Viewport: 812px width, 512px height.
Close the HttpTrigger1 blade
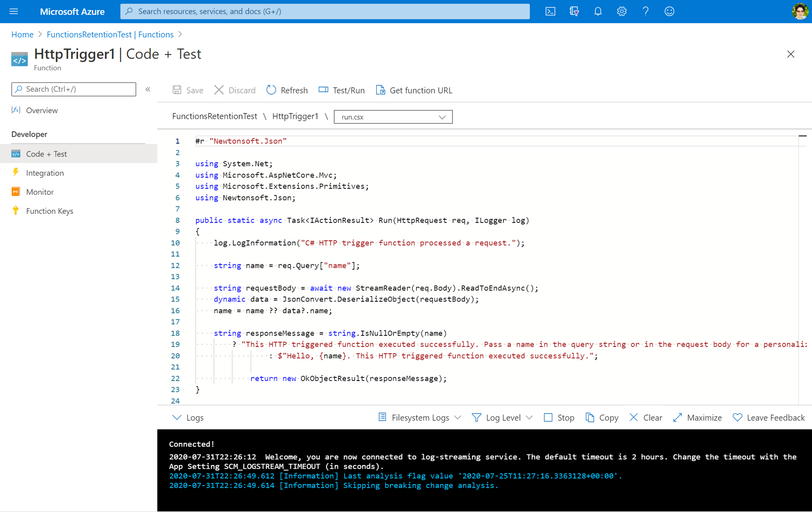click(x=790, y=54)
